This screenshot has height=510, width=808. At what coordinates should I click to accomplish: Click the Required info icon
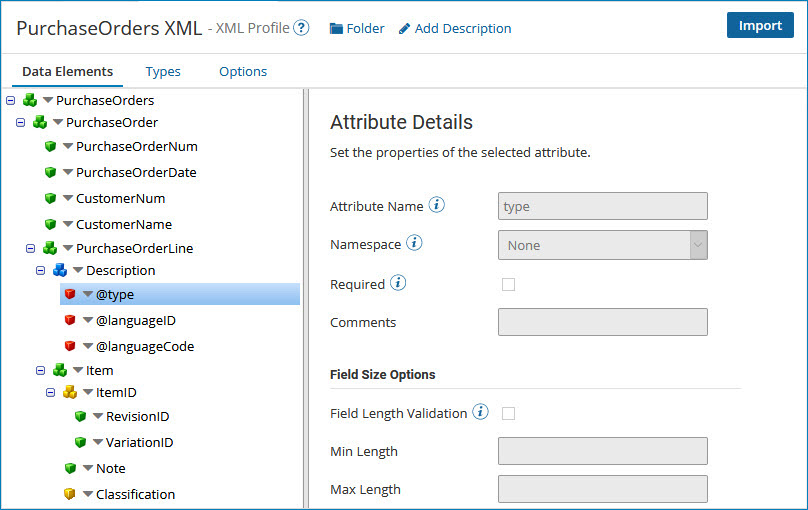398,283
